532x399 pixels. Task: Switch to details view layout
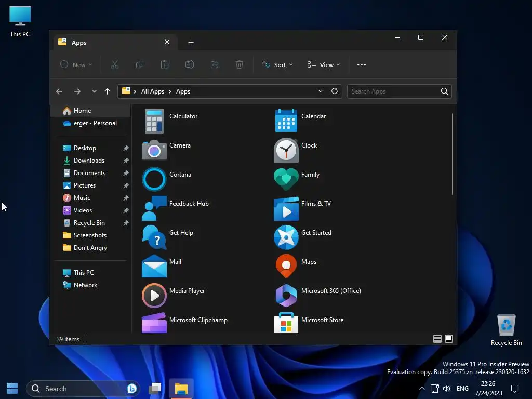[x=437, y=339]
